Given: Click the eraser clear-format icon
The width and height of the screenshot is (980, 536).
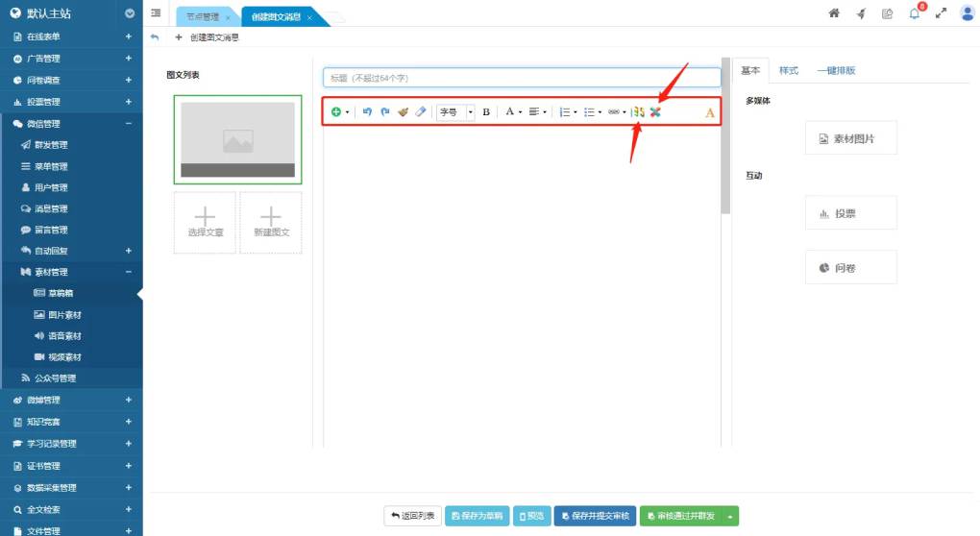Looking at the screenshot, I should click(x=420, y=112).
